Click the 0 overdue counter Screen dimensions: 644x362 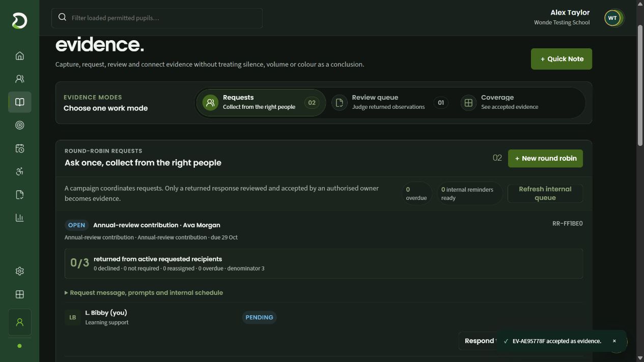click(416, 193)
